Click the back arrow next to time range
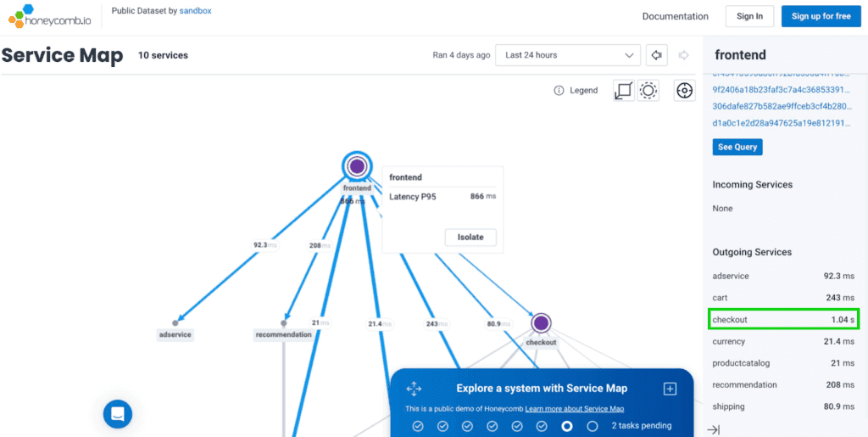 click(x=655, y=55)
